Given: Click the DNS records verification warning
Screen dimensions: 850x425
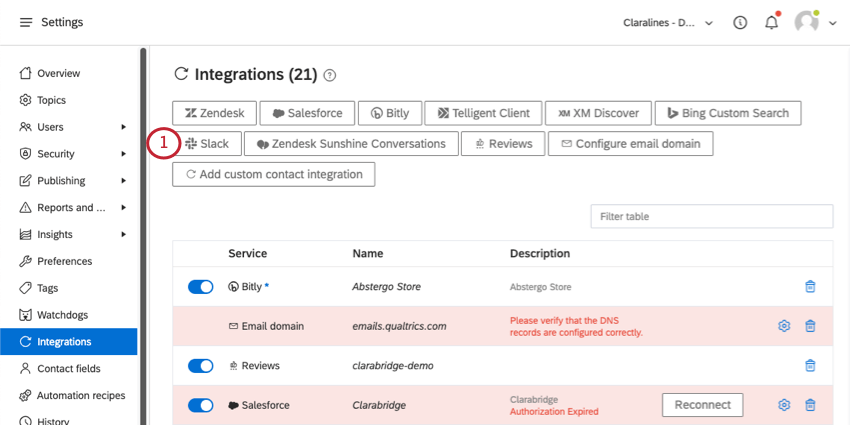Looking at the screenshot, I should (x=576, y=326).
